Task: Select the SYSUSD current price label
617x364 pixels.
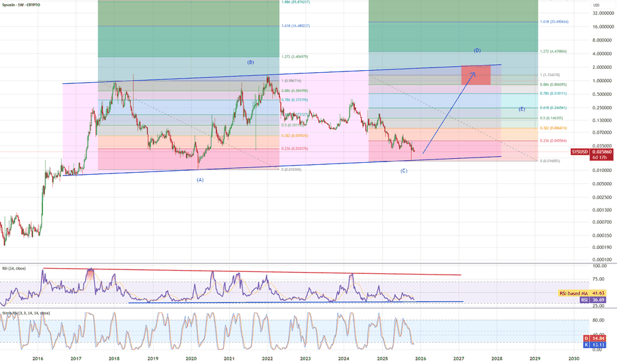Action: 593,154
